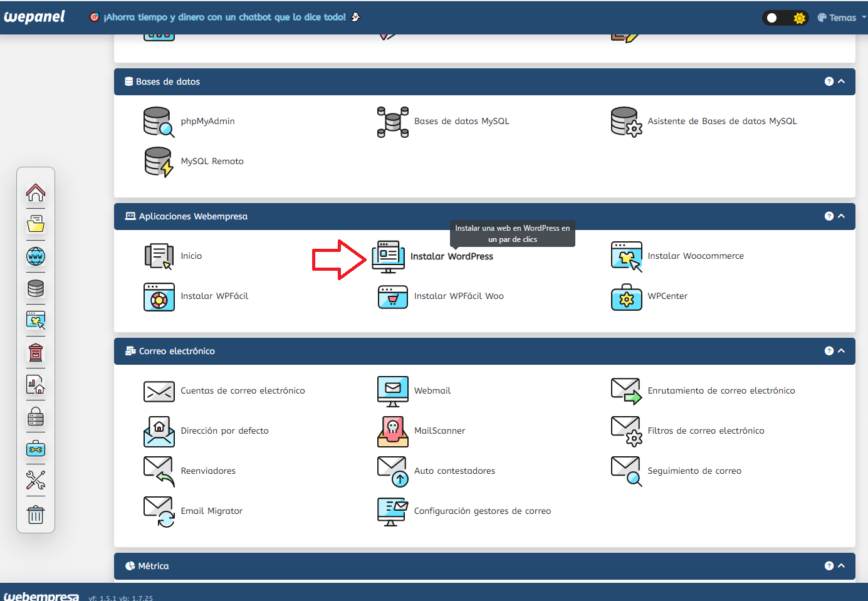Click the sidebar trash bin icon

pos(36,515)
